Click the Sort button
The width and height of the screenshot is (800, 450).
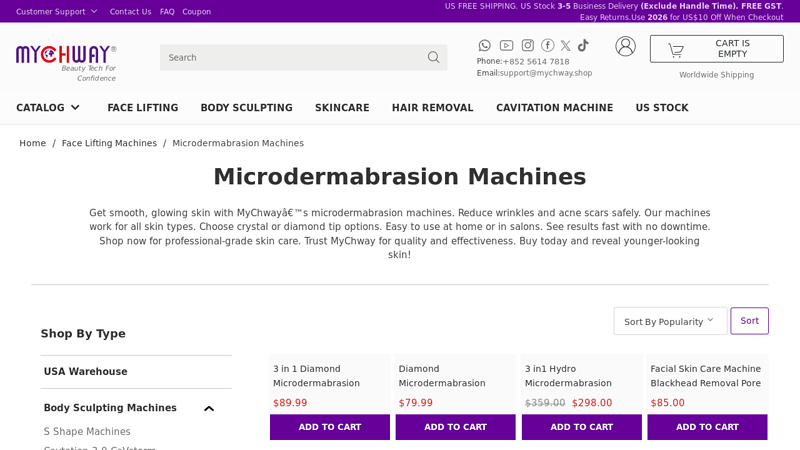pyautogui.click(x=749, y=321)
